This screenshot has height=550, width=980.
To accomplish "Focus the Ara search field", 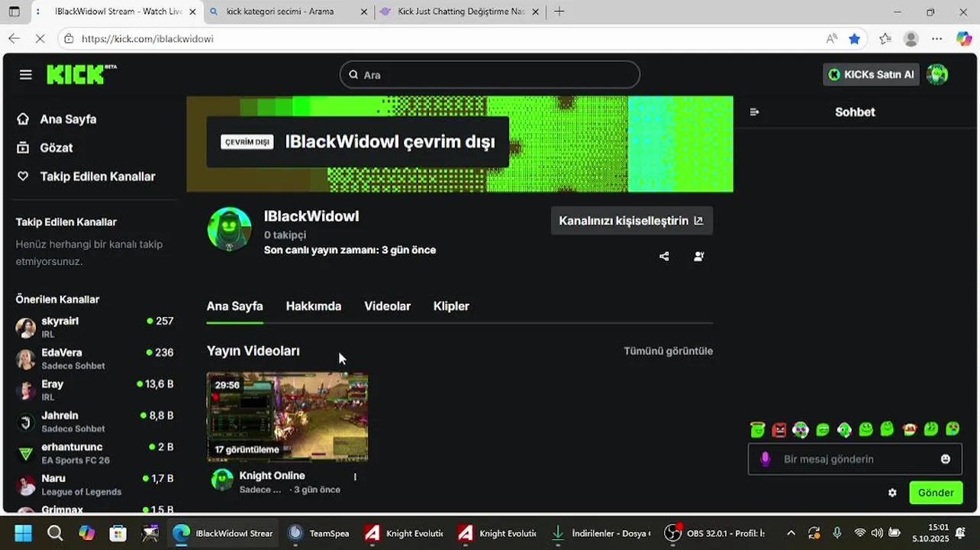I will [490, 75].
